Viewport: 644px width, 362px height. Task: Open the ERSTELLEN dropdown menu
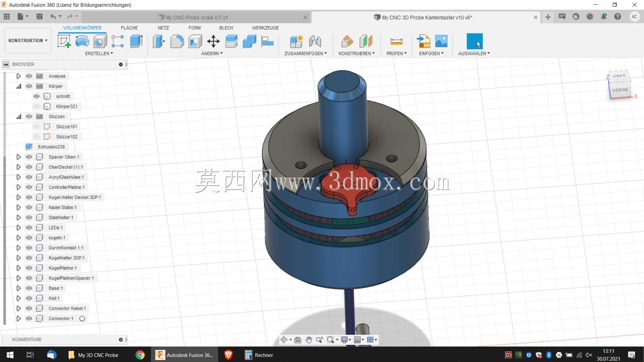99,53
